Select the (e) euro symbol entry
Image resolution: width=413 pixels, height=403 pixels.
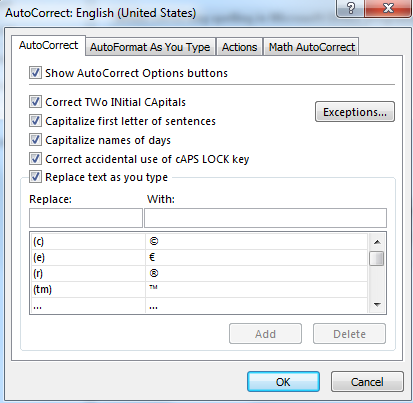(x=199, y=257)
